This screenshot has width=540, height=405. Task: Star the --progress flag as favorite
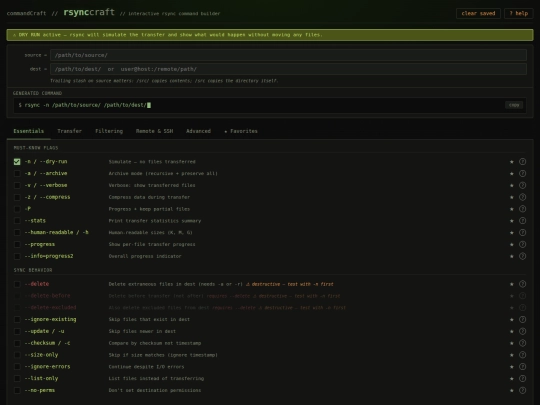(x=511, y=245)
